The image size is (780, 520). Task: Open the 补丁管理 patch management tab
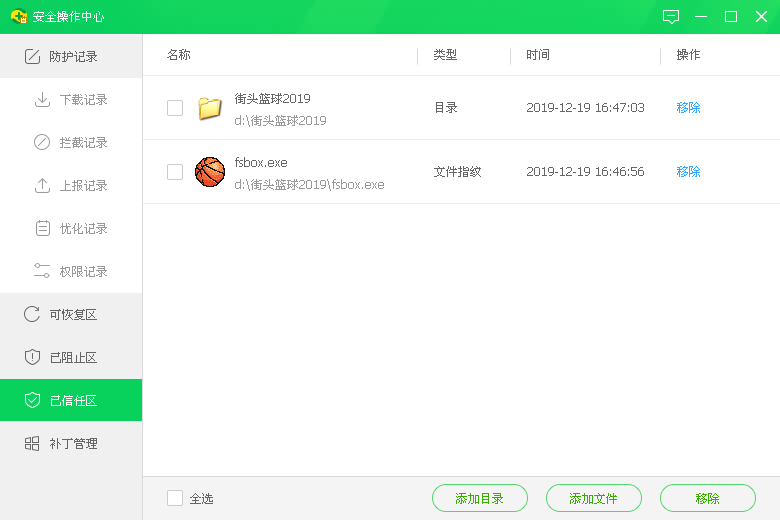coord(71,444)
